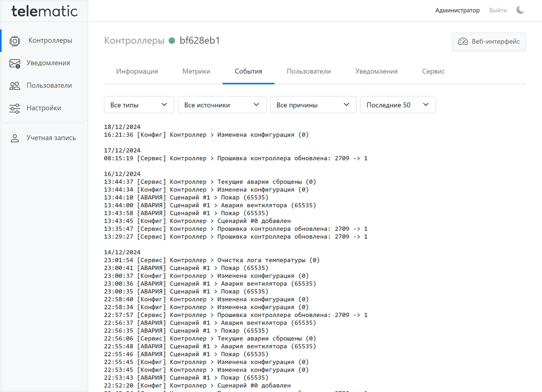
Task: Open the Все типы dropdown
Action: coord(139,105)
